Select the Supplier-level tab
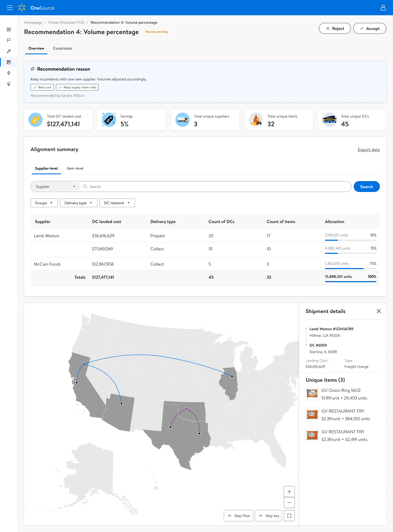 coord(46,168)
